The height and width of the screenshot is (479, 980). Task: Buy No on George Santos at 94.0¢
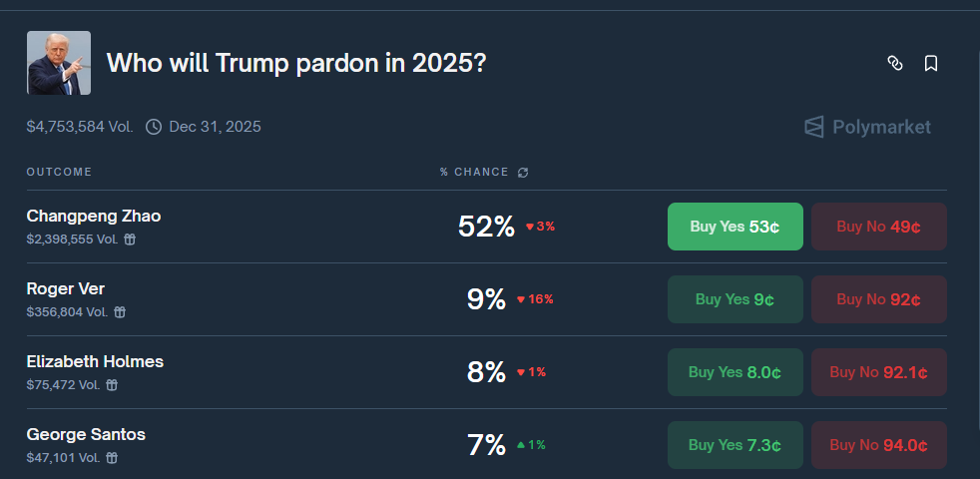tap(878, 445)
